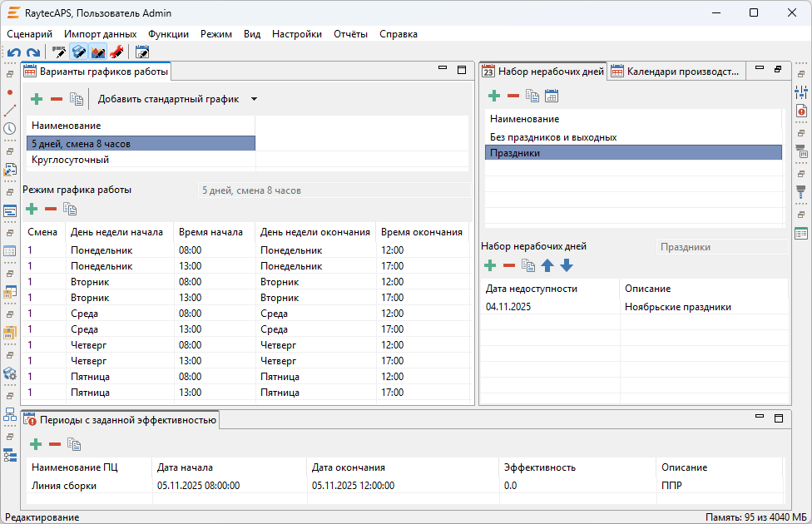812x524 pixels.
Task: Open the sliders settings icon in right sidebar
Action: pyautogui.click(x=801, y=92)
